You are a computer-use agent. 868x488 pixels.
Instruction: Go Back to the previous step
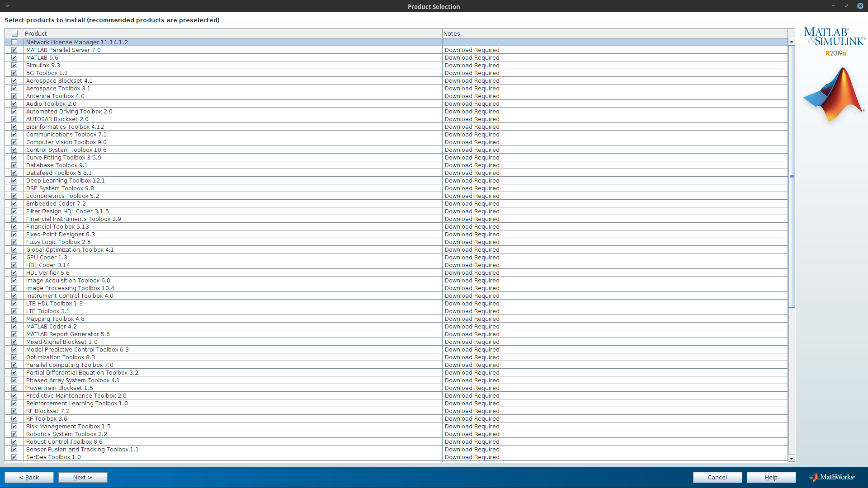pyautogui.click(x=29, y=478)
